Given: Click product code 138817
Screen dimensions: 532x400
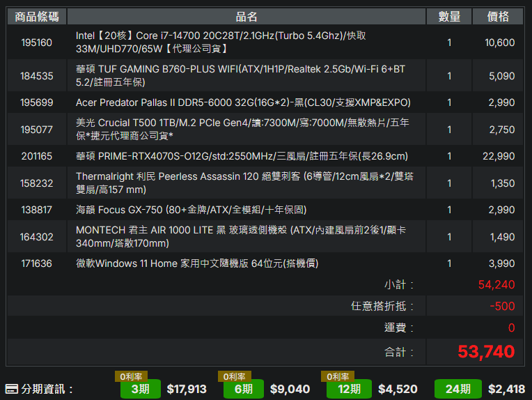Looking at the screenshot, I should 37,210.
